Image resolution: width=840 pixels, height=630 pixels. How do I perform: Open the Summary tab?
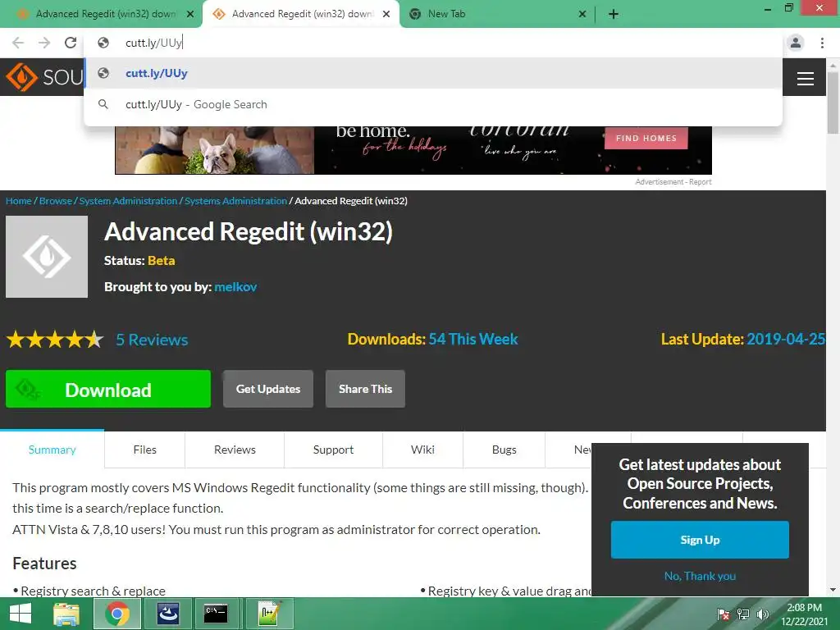click(52, 450)
